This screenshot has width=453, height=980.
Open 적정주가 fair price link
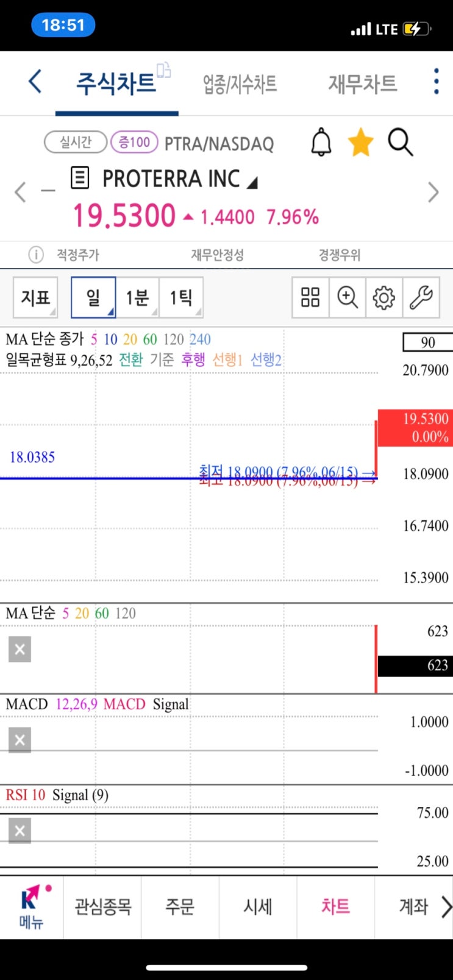78,255
